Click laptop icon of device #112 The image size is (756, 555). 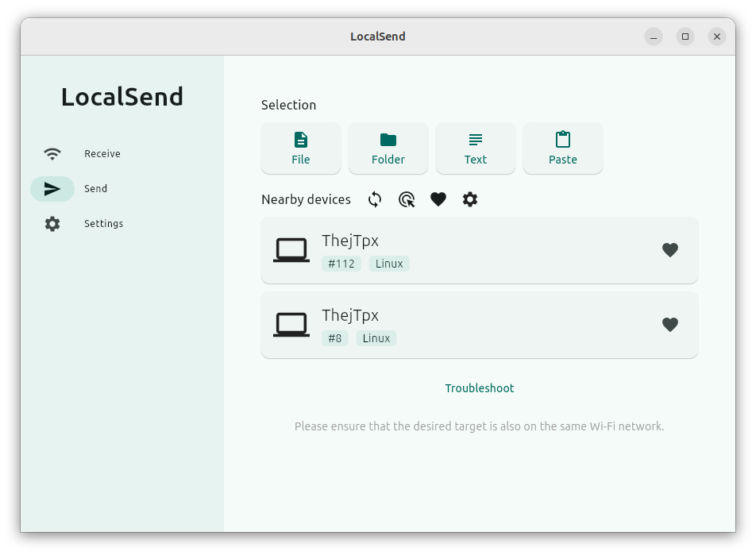[291, 250]
